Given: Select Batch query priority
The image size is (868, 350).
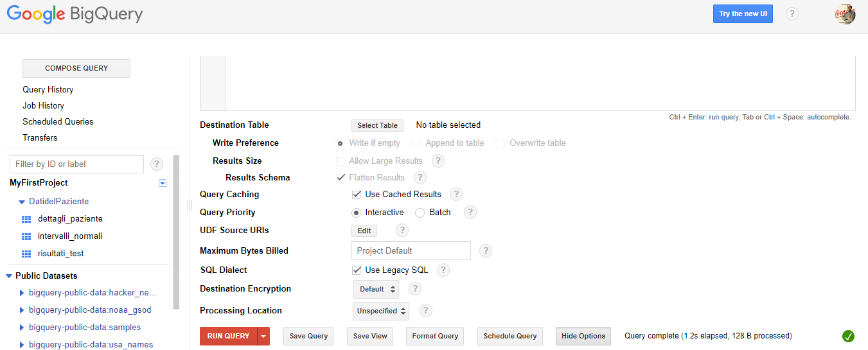Looking at the screenshot, I should tap(420, 212).
